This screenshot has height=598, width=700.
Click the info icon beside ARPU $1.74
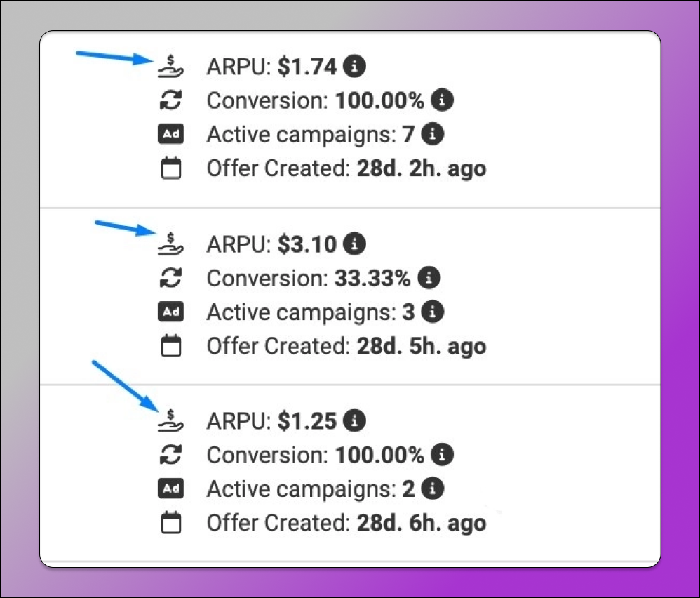coord(357,67)
